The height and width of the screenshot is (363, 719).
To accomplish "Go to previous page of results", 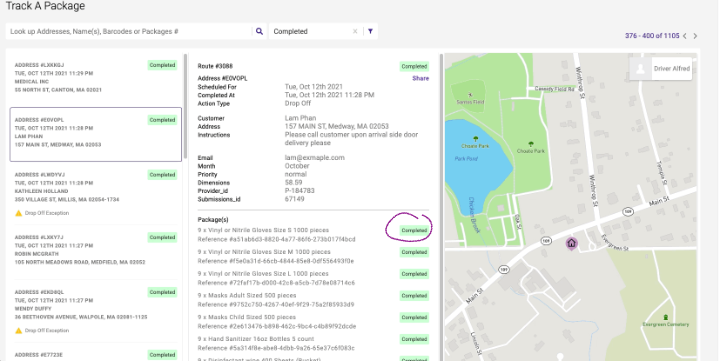I will click(685, 36).
